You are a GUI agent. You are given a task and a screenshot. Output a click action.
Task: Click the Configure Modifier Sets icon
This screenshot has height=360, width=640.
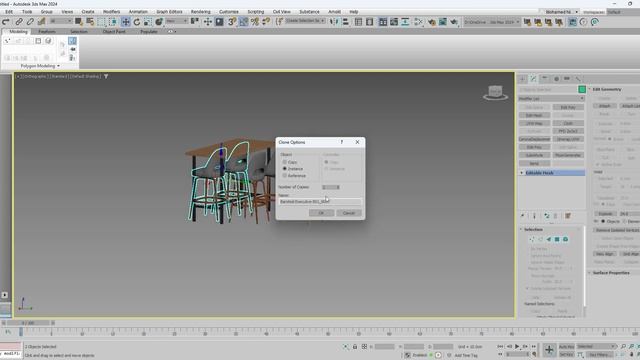568,216
